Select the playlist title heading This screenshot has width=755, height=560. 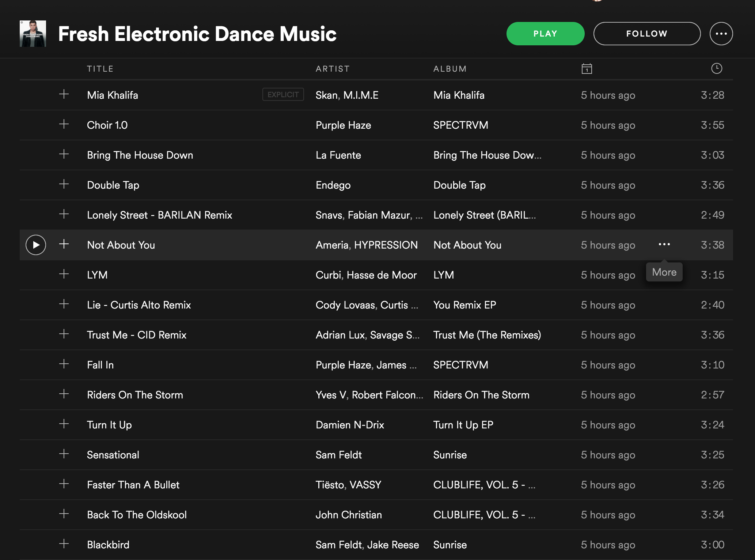pos(197,34)
